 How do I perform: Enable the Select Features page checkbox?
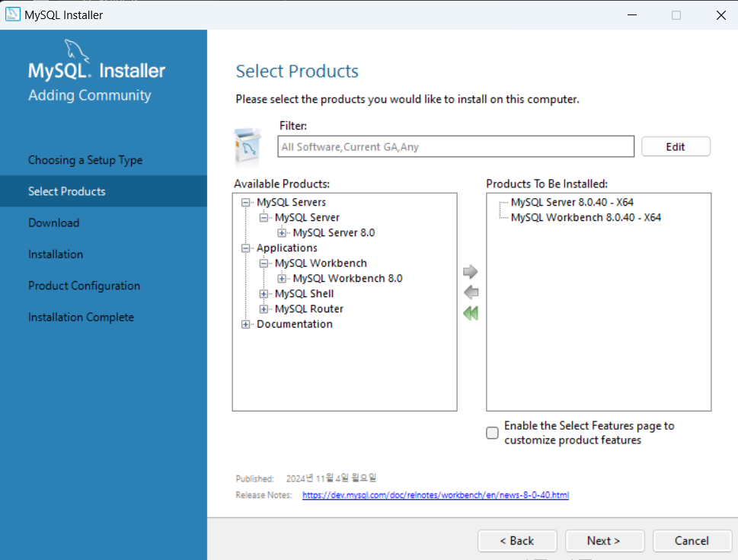click(x=492, y=433)
